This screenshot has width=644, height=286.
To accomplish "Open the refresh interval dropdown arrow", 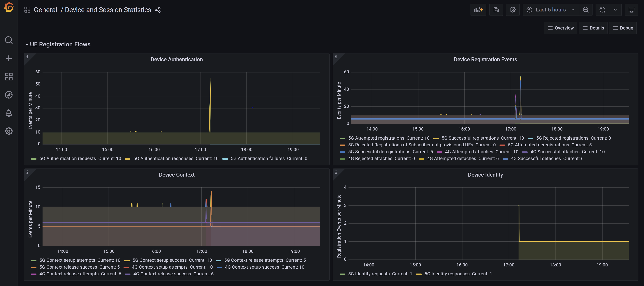I will [x=615, y=10].
